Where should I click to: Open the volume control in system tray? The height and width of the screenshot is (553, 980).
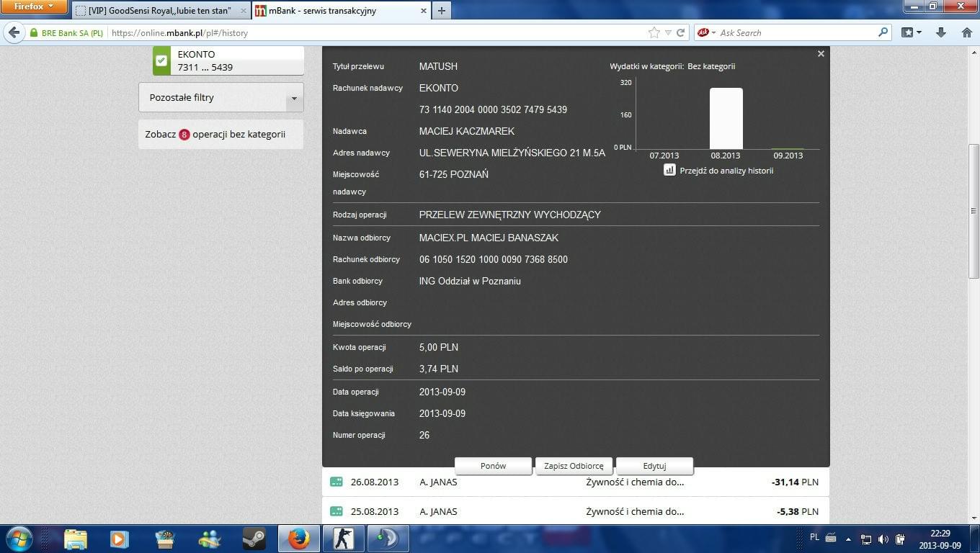(883, 539)
